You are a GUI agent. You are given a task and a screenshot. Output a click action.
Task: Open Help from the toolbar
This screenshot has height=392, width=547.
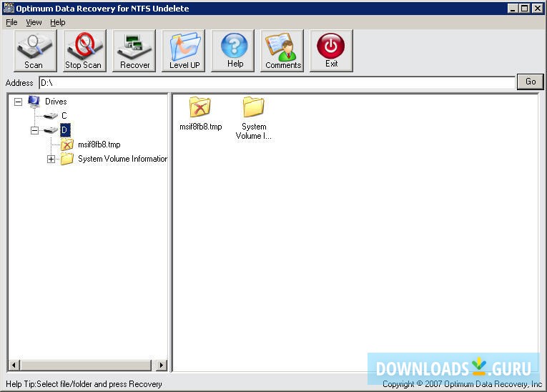coord(232,51)
